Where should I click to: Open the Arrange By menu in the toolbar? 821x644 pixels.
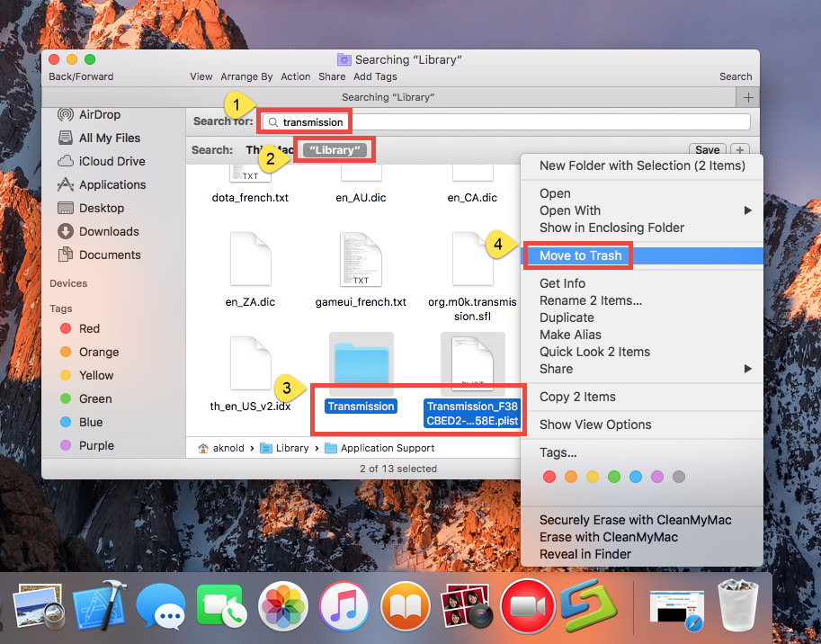(246, 76)
